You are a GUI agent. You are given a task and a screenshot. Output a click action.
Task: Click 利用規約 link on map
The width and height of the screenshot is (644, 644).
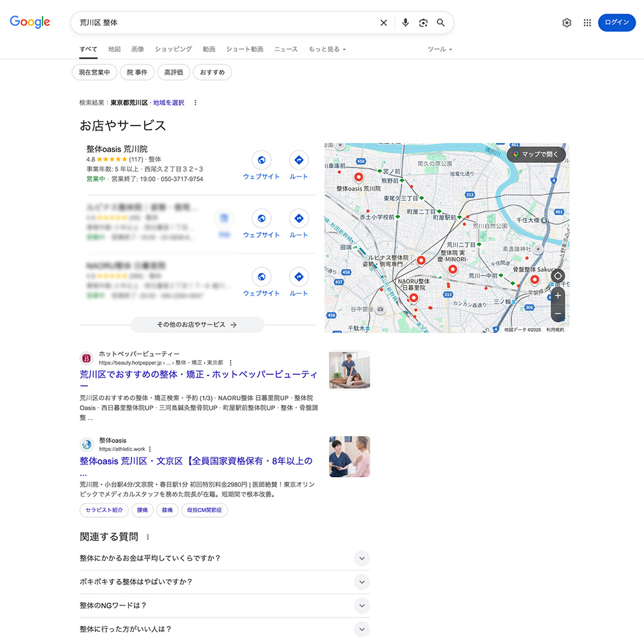555,330
